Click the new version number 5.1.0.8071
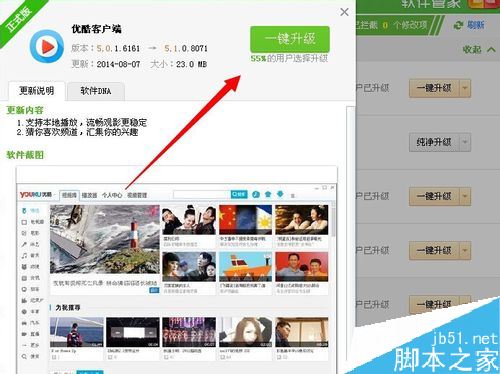Viewport: 500px width, 374px height. [186, 49]
